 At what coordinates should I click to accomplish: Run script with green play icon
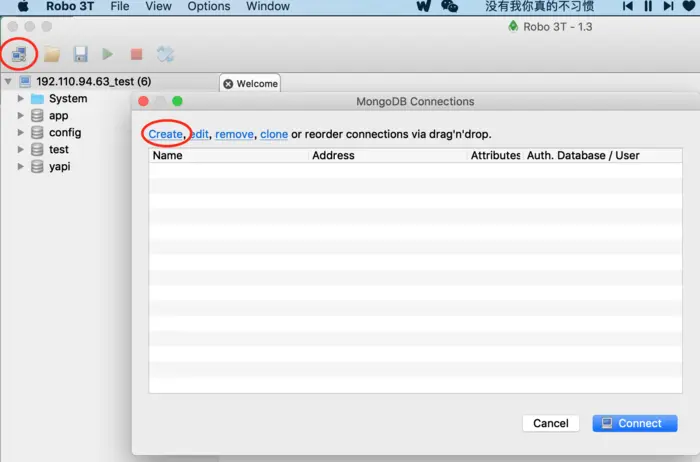coord(108,54)
